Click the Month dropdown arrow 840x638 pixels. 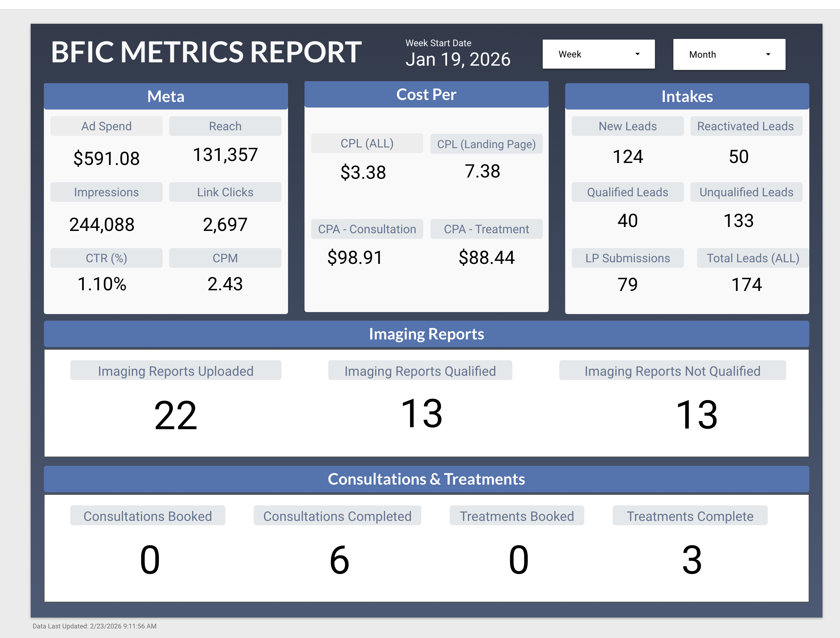tap(768, 55)
